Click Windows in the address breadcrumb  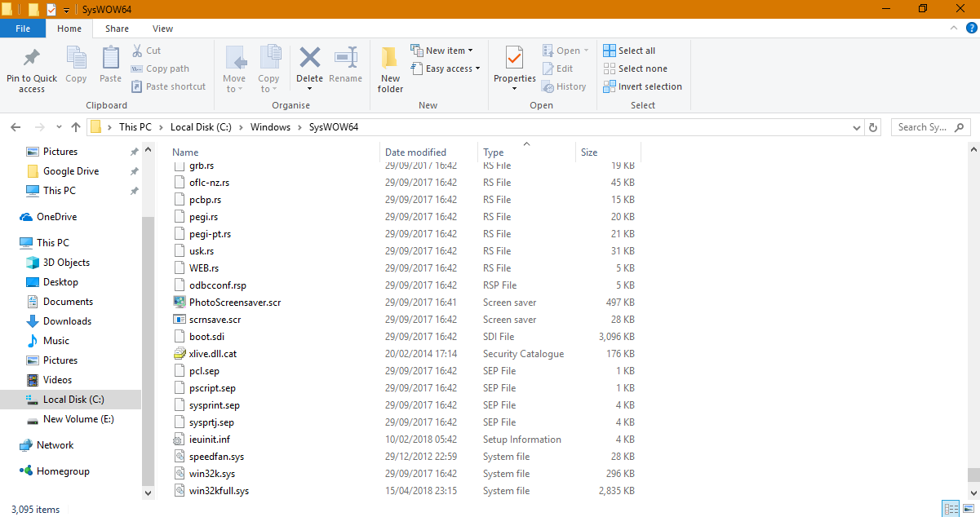coord(270,127)
